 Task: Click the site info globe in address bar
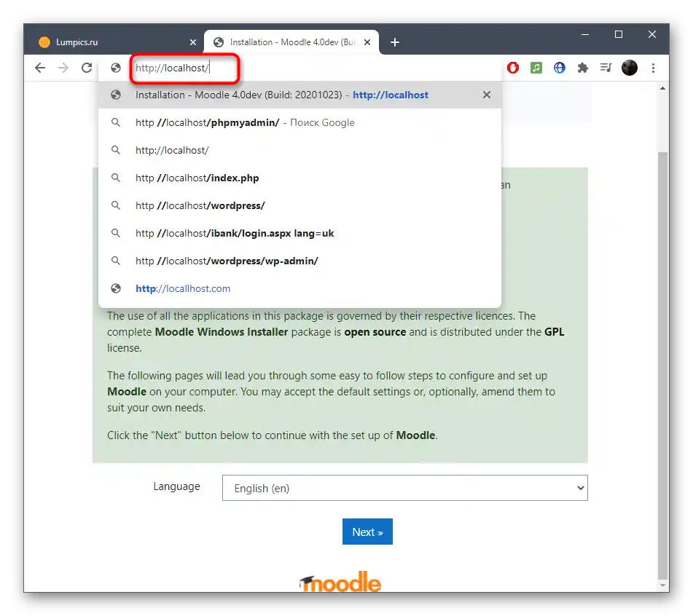tap(116, 68)
